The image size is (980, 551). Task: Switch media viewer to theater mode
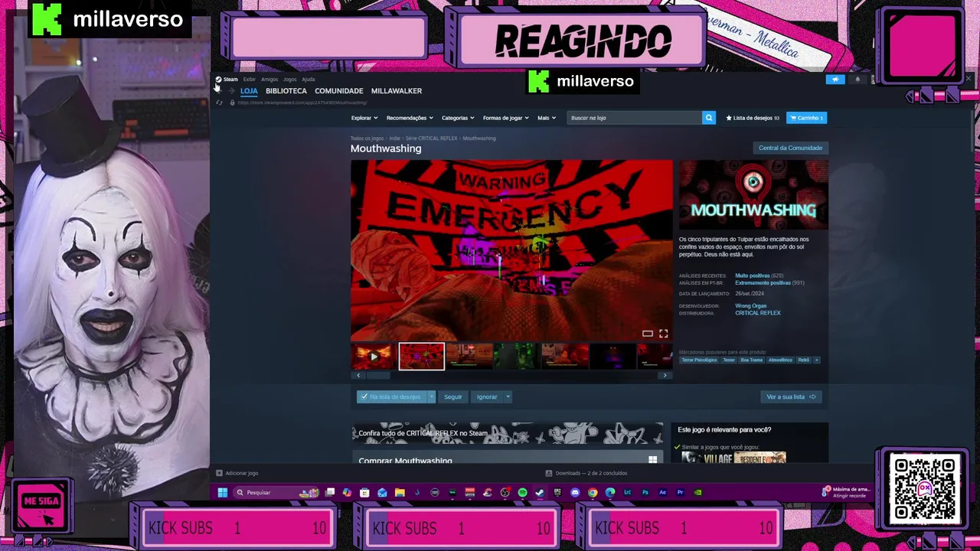647,334
